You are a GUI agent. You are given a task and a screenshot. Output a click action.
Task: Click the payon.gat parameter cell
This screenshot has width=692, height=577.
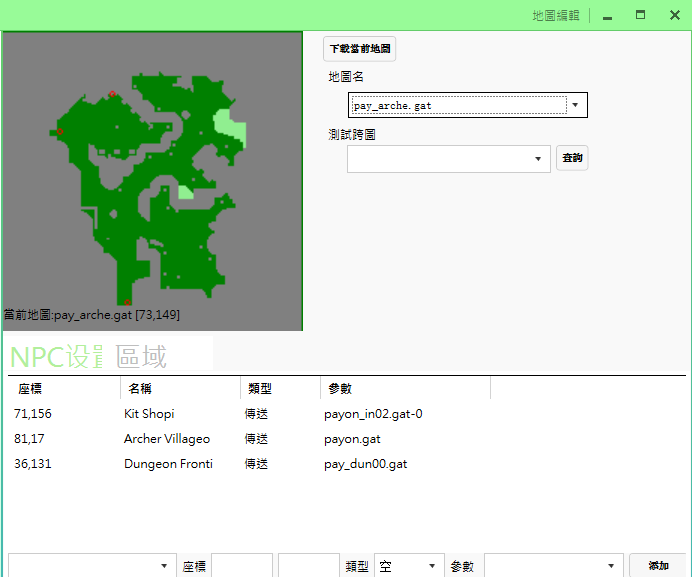(352, 439)
